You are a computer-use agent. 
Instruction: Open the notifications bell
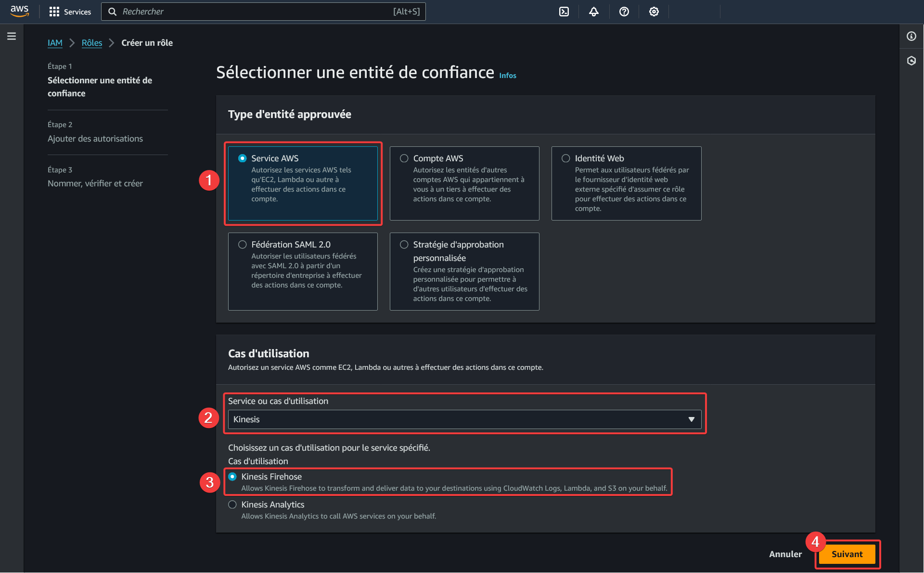[594, 12]
